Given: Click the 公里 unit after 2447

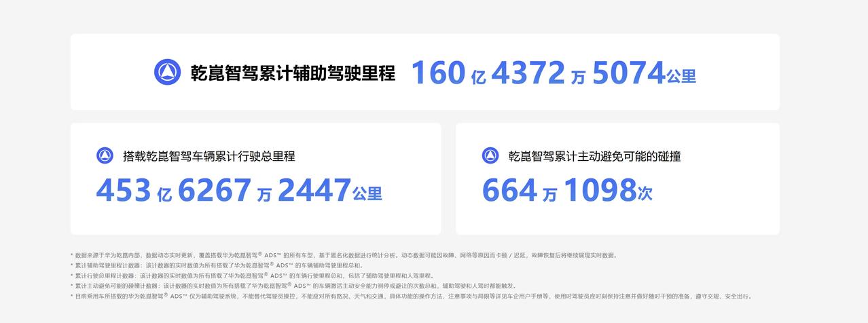Looking at the screenshot, I should tap(367, 194).
